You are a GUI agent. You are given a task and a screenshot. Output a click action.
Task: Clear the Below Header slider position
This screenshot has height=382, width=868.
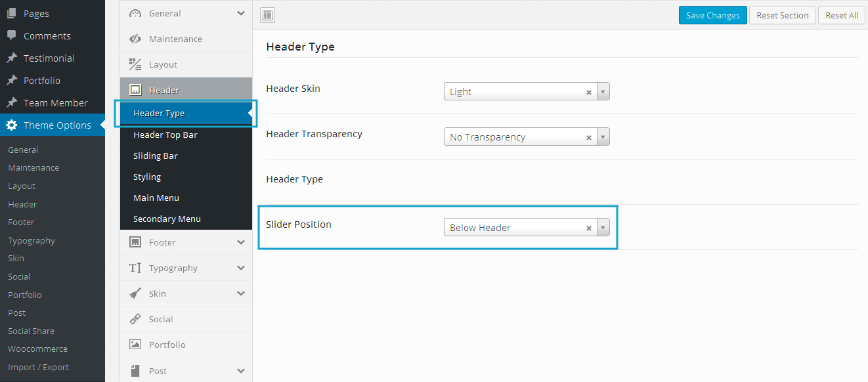click(x=589, y=228)
